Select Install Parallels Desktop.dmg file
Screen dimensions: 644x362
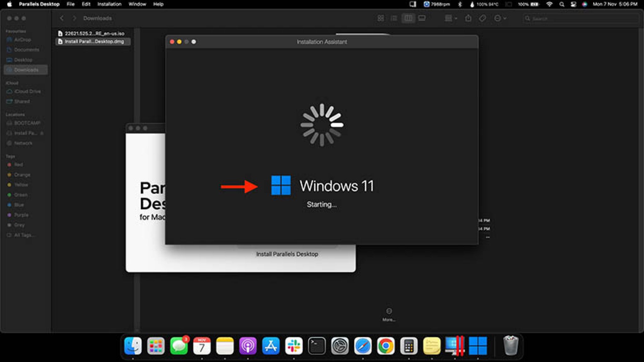click(x=93, y=41)
